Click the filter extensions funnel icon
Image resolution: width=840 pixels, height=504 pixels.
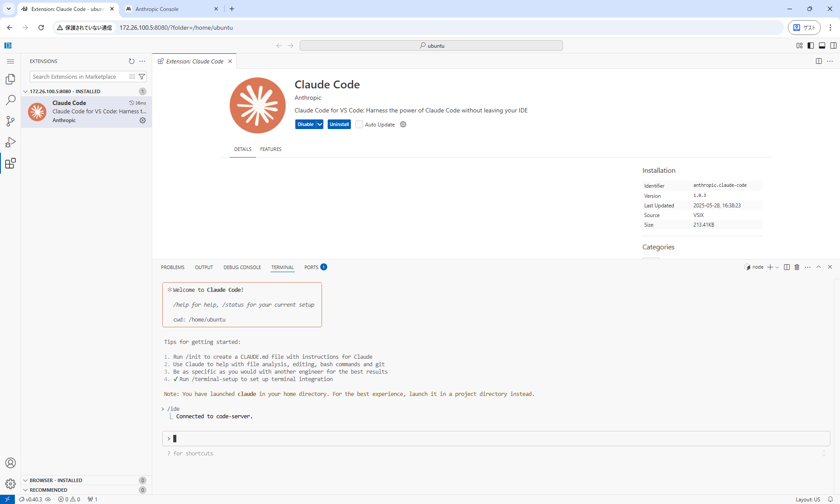[x=142, y=77]
